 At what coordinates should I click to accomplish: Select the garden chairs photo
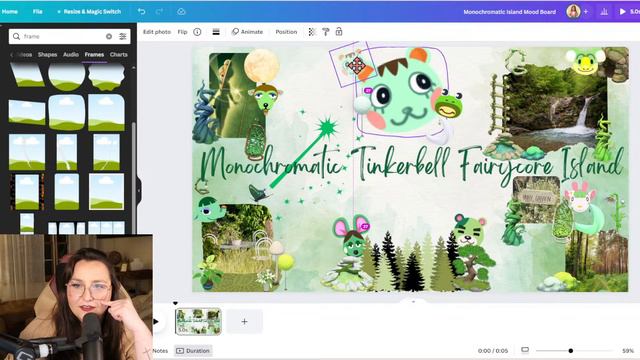point(237,239)
